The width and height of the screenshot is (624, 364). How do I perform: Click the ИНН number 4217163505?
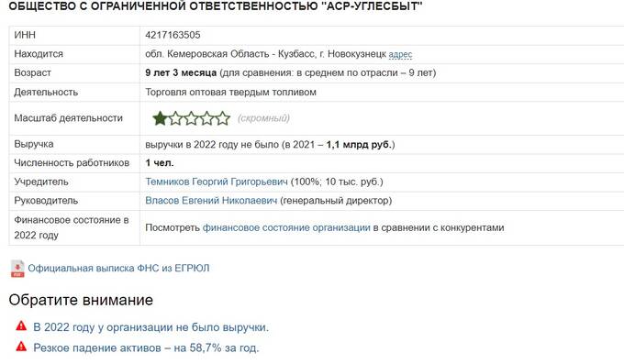pos(173,35)
